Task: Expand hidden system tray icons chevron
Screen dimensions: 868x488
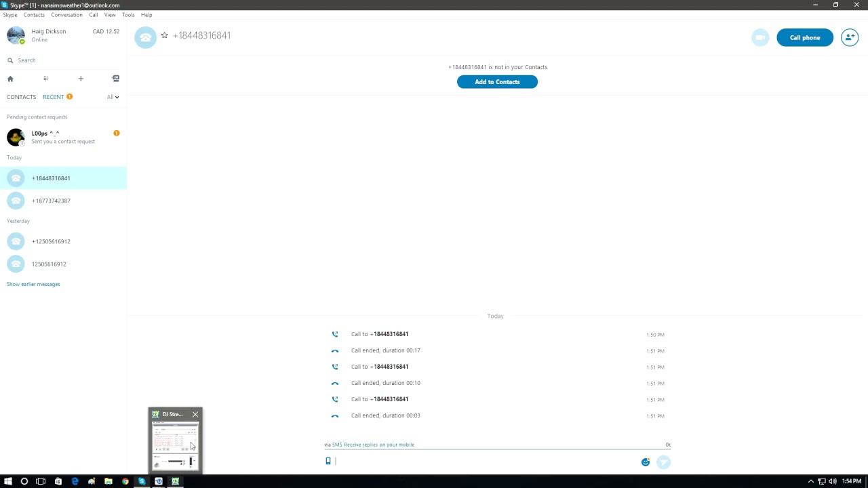Action: [x=810, y=481]
